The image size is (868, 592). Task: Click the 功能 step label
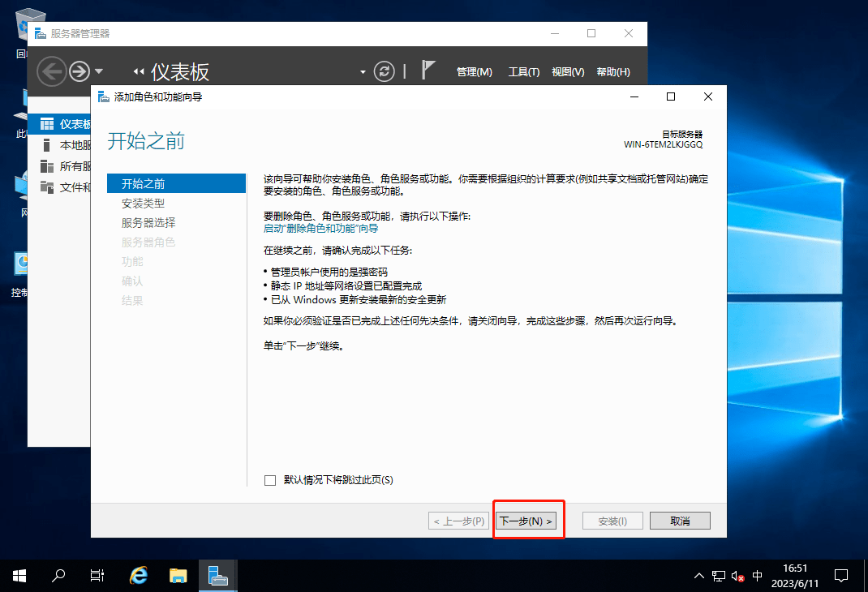point(132,262)
